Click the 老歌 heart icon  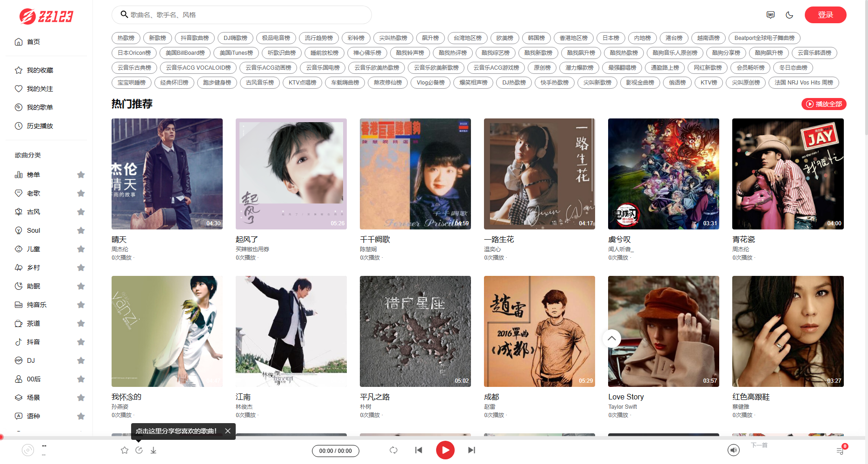coord(19,193)
